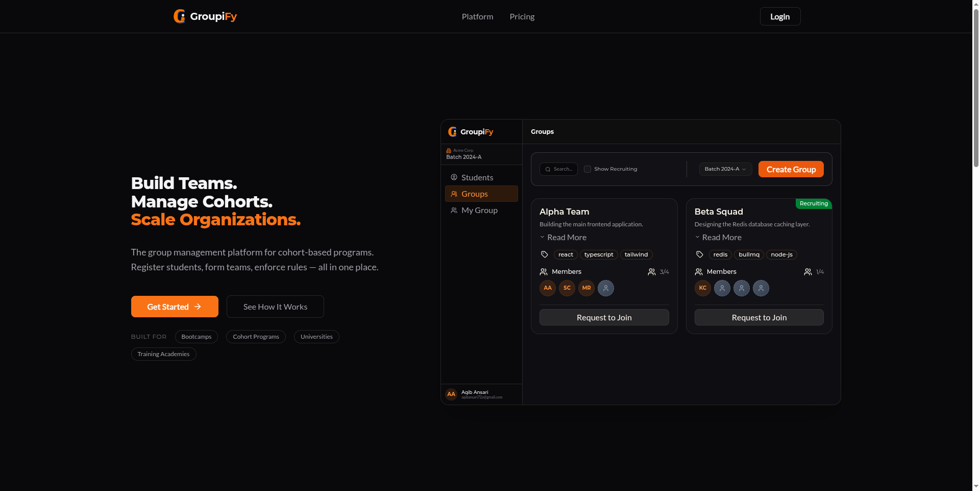Screen dimensions: 980x491
Task: Click the Bootcamps pill
Action: pyautogui.click(x=197, y=337)
